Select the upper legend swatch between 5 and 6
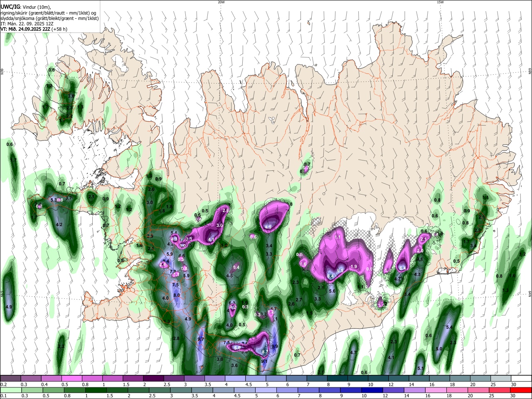Image resolution: width=532 pixels, height=399 pixels. click(x=276, y=378)
